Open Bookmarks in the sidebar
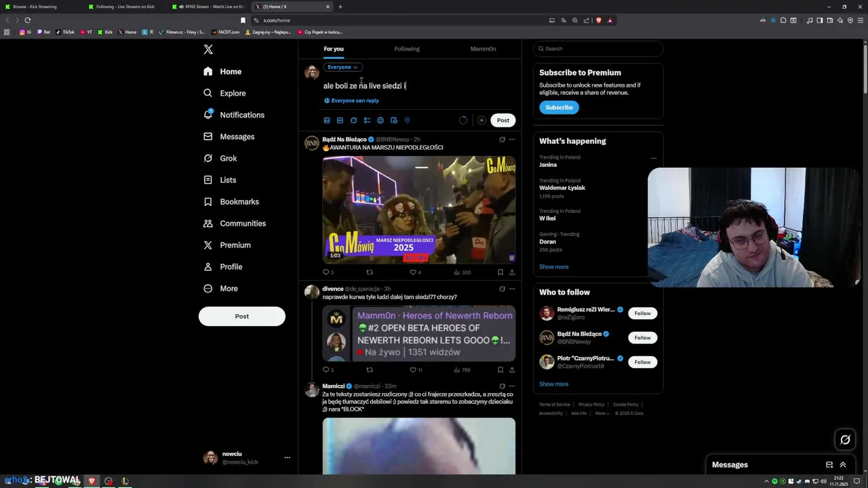Screen dimensions: 868x488 click(x=231, y=201)
